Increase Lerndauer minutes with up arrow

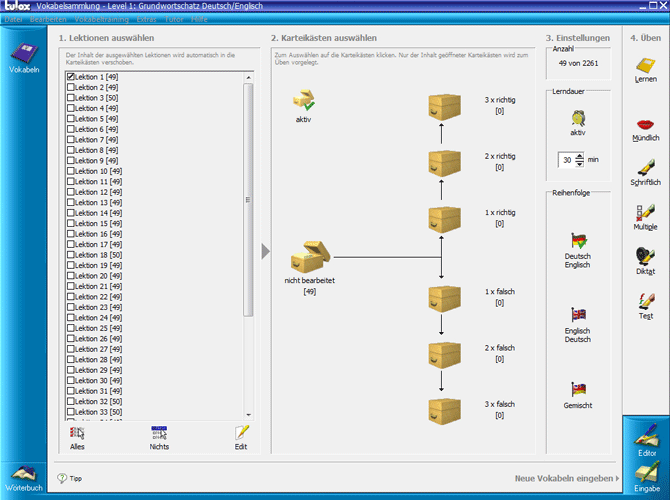(579, 156)
